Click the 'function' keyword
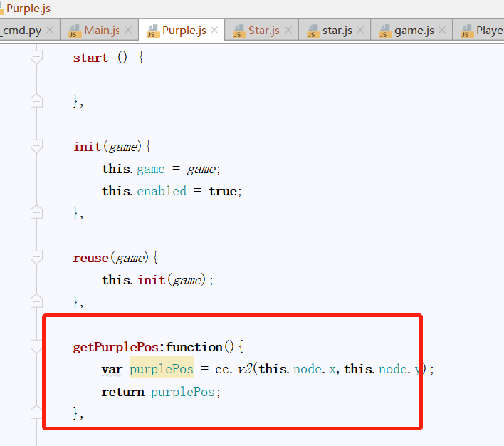504x446 pixels. [194, 347]
